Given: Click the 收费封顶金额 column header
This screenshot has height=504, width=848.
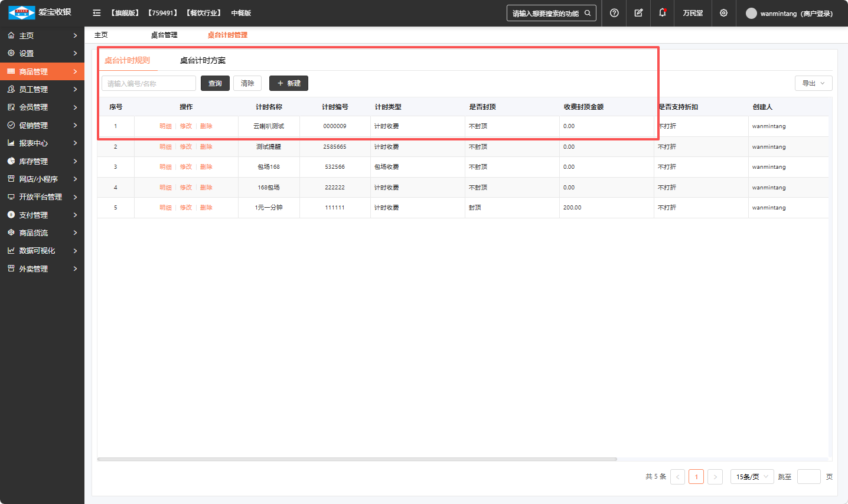Looking at the screenshot, I should (583, 107).
